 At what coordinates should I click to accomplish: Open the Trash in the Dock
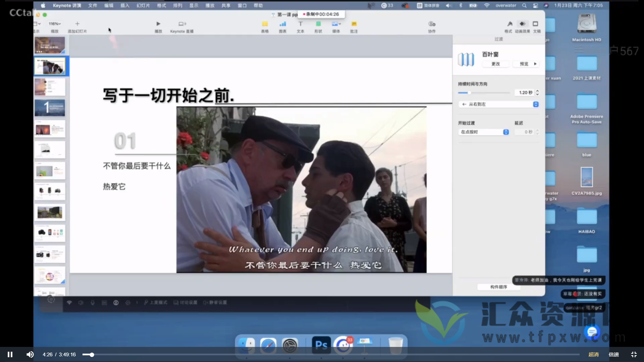395,345
